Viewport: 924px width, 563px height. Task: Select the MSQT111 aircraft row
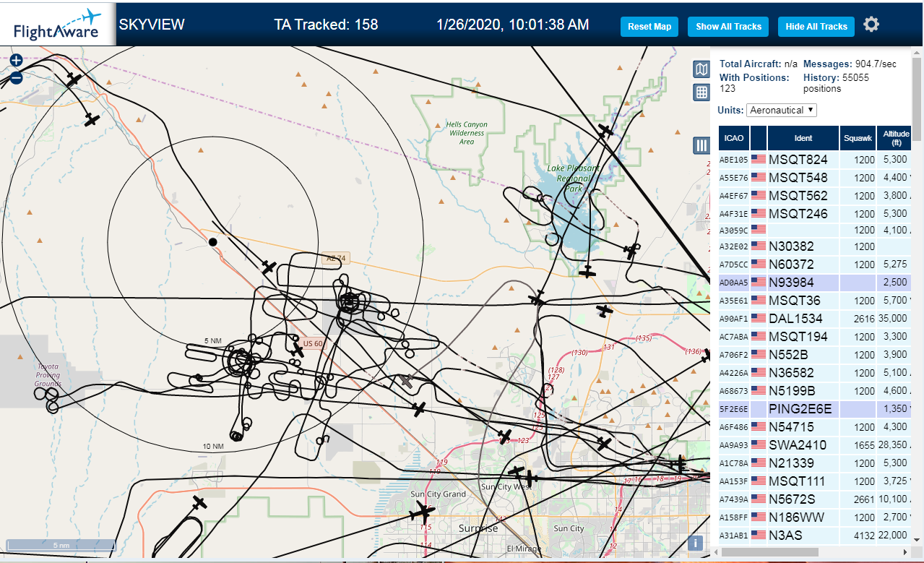[815, 481]
